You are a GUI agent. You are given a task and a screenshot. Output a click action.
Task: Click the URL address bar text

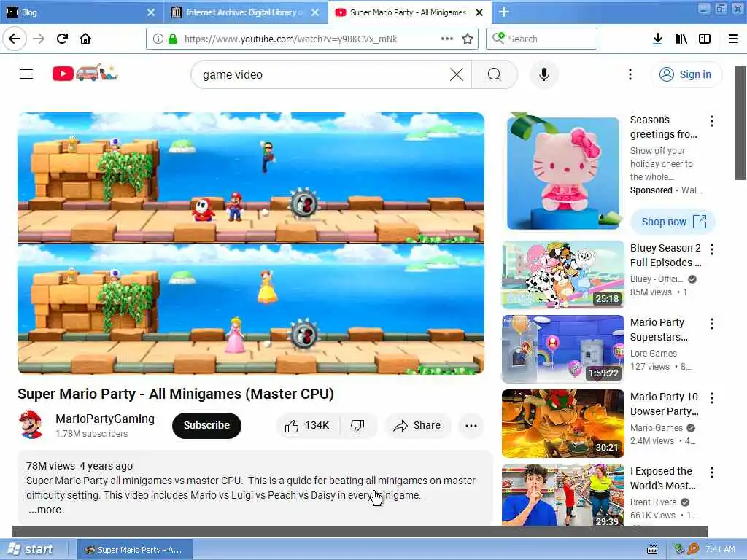pyautogui.click(x=290, y=39)
